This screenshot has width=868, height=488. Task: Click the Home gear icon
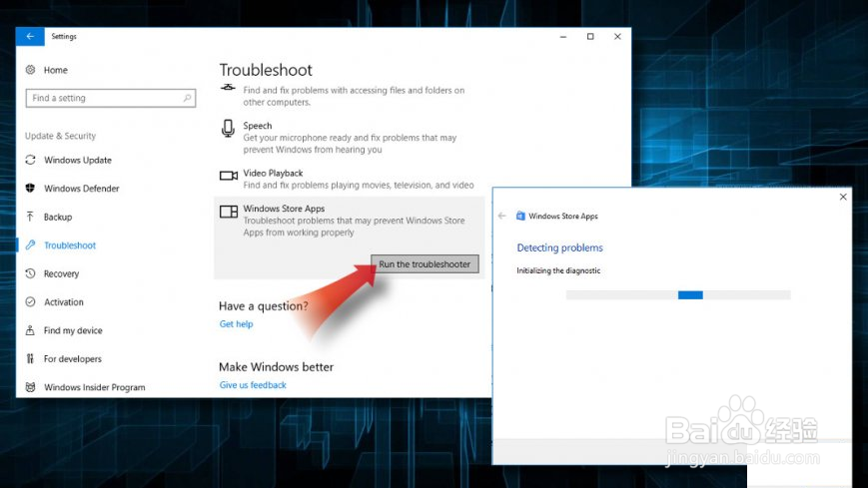pos(30,70)
